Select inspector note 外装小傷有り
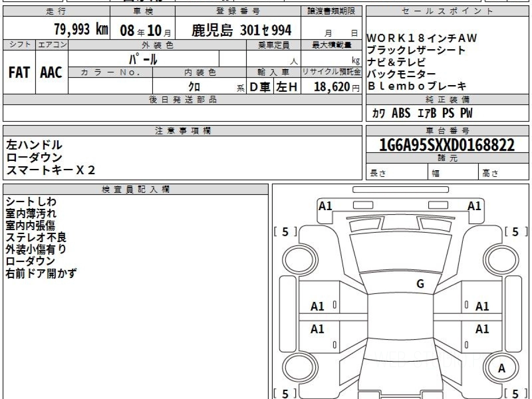This screenshot has height=399, width=532. point(36,250)
